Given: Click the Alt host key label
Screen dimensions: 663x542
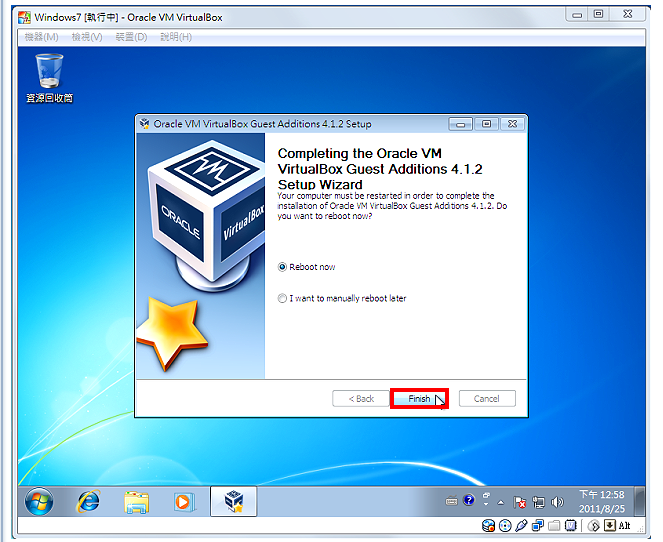Looking at the screenshot, I should pos(625,526).
